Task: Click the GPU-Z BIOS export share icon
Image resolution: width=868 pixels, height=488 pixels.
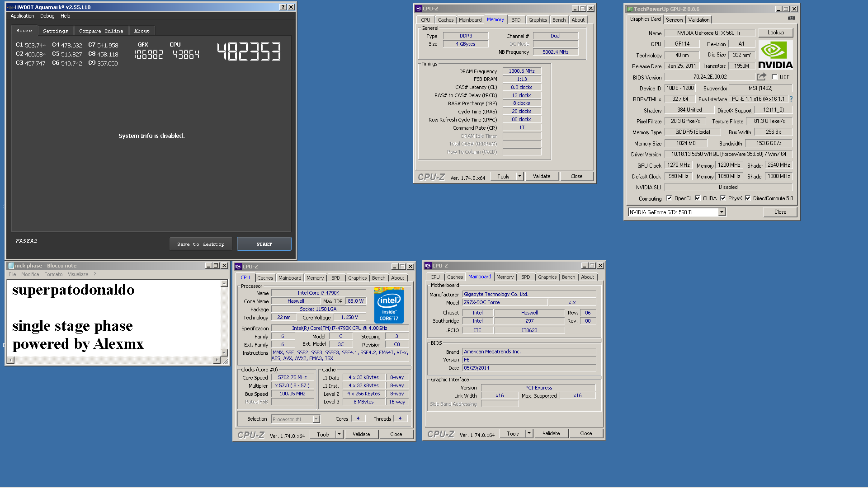Action: tap(762, 77)
